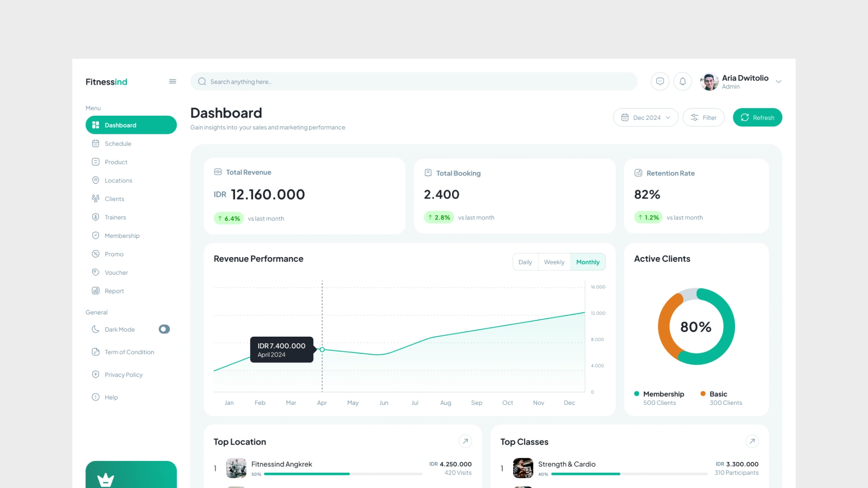Open Top Classes arrow icon
The width and height of the screenshot is (868, 488).
tap(752, 441)
